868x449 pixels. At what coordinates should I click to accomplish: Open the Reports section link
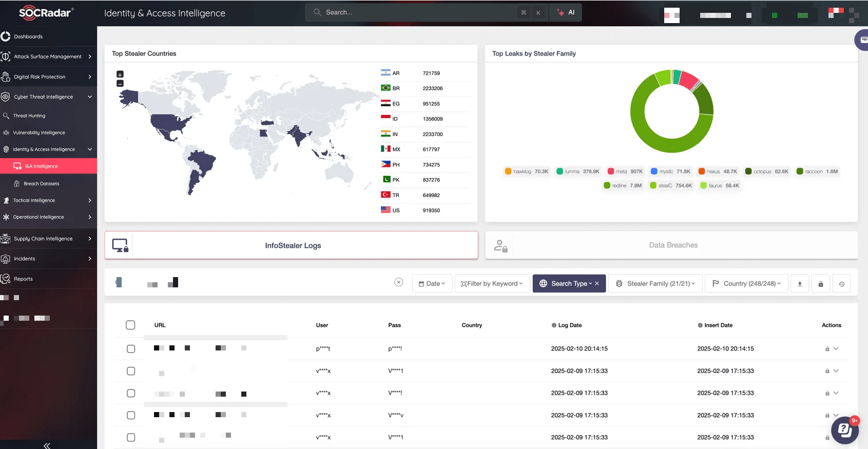23,279
